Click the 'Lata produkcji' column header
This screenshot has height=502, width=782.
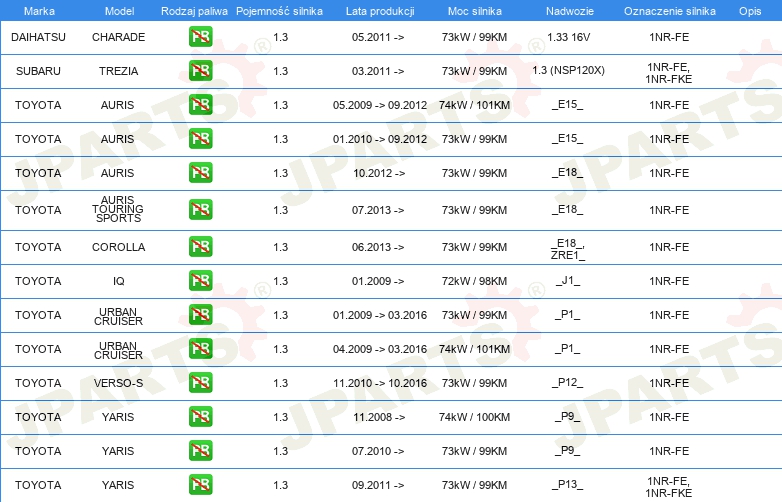[x=380, y=11]
